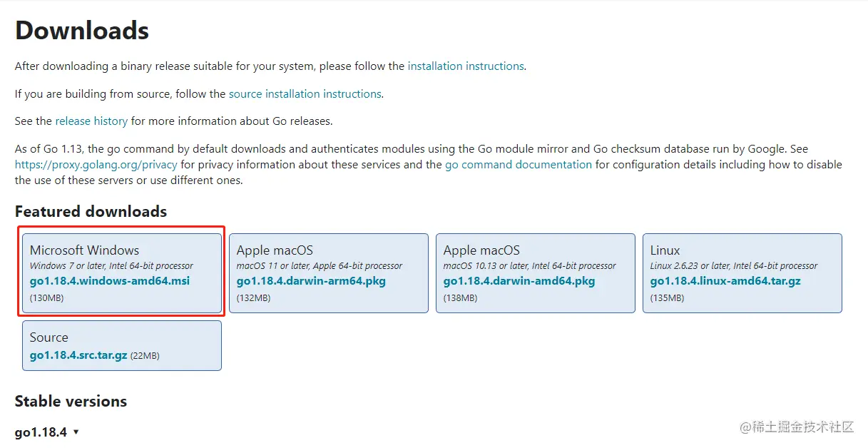Download go1.18.4.darwin-amd64.pkg
This screenshot has height=448, width=868.
point(519,281)
